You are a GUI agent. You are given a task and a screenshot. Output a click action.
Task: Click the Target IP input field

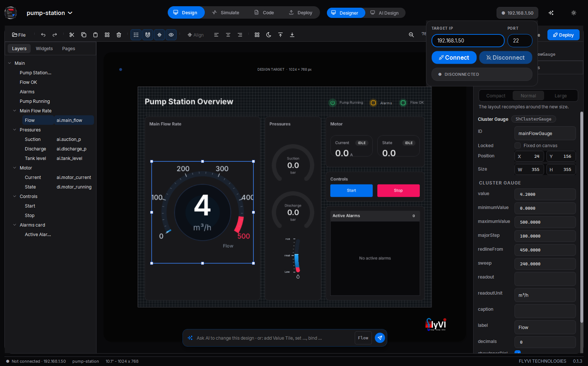coord(468,41)
